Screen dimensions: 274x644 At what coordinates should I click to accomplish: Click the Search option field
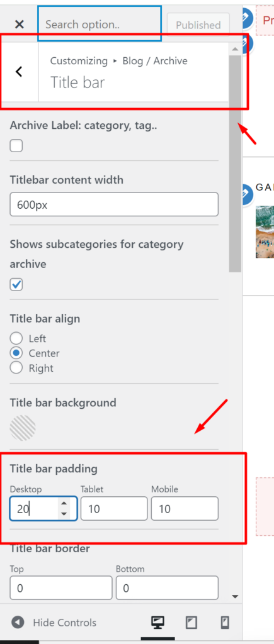coord(100,24)
